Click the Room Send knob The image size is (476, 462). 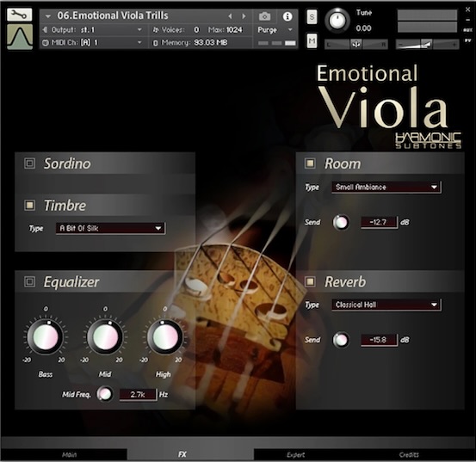click(341, 222)
